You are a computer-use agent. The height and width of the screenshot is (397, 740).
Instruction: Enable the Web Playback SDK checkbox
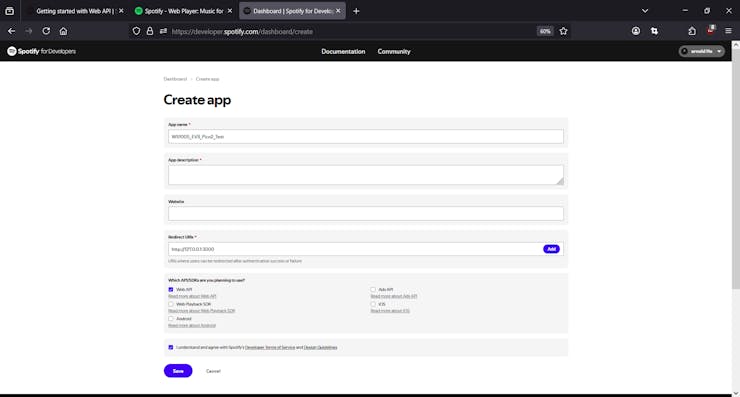(171, 304)
